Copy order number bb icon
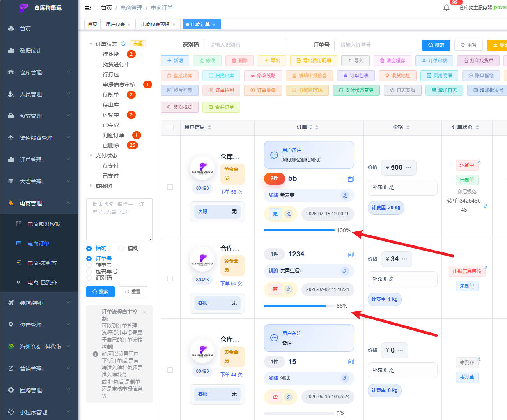507x420 pixels. [x=351, y=179]
